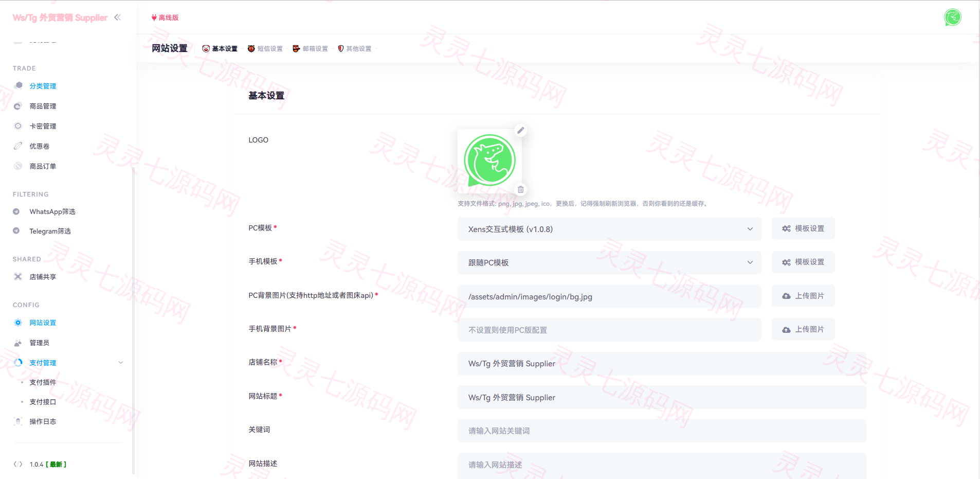The height and width of the screenshot is (479, 980).
Task: Open 支付插件 in the sidebar
Action: pyautogui.click(x=43, y=382)
